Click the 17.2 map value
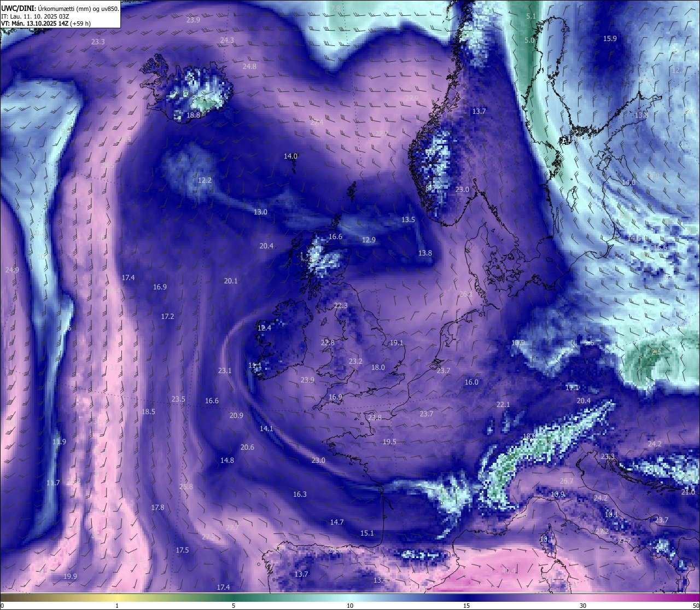Viewport: 700px width, 610px height. (x=167, y=316)
